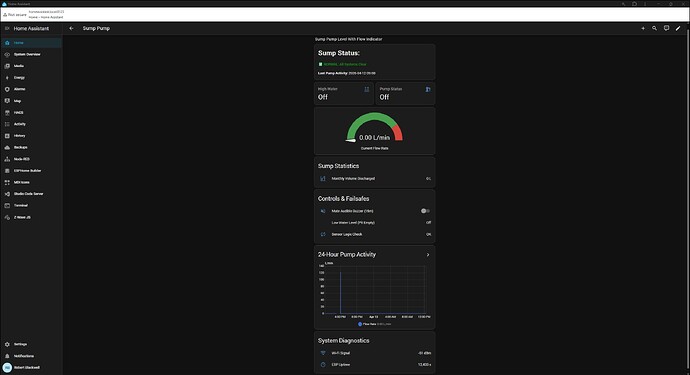Click the green status message under Sump Status
The height and width of the screenshot is (375, 690).
click(345, 64)
